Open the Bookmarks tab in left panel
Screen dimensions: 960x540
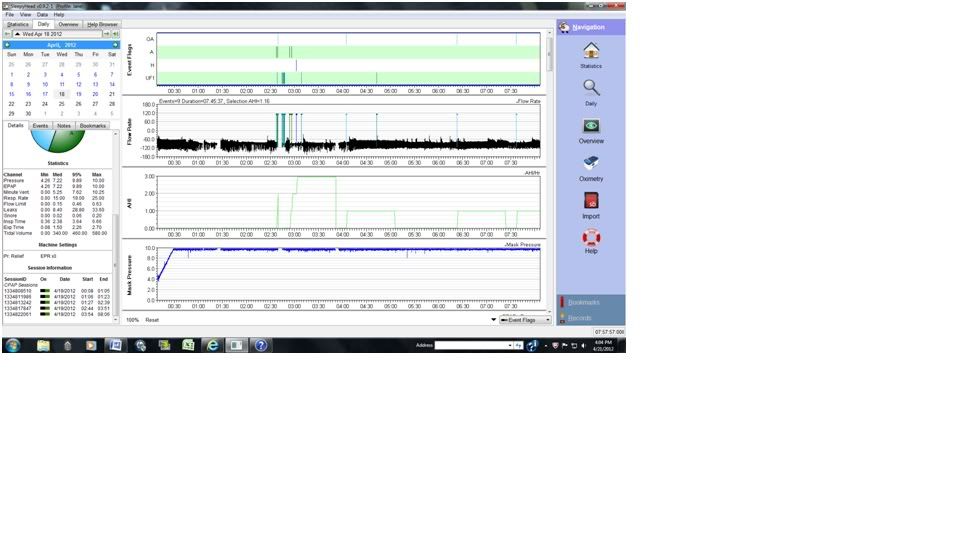93,126
